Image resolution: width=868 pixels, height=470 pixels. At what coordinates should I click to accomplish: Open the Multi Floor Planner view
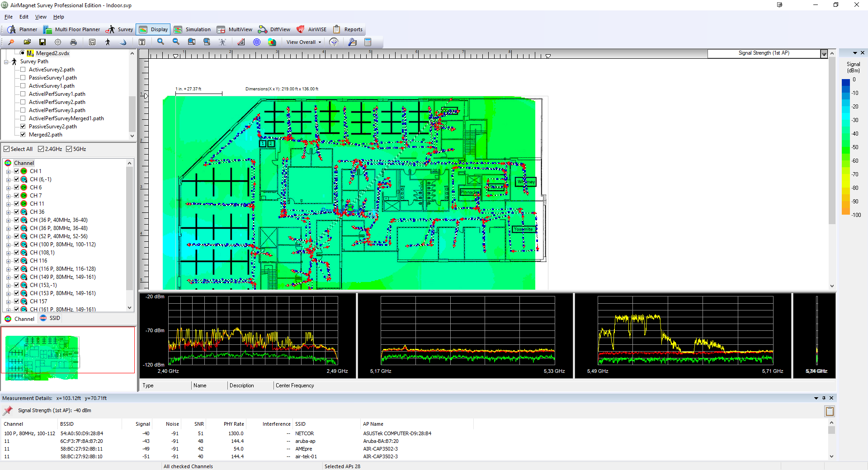coord(72,29)
